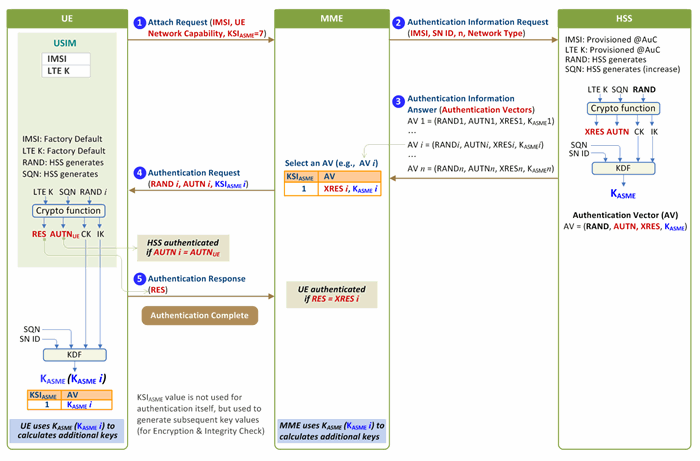Click the AV n vector line
The image size is (700, 461).
pyautogui.click(x=480, y=169)
